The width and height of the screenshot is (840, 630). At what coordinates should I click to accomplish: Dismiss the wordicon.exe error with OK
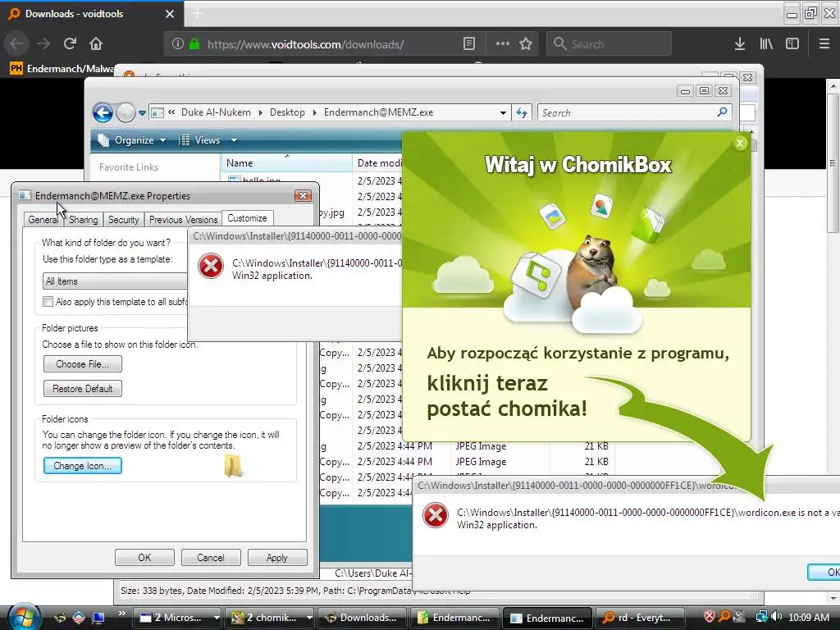tap(825, 572)
